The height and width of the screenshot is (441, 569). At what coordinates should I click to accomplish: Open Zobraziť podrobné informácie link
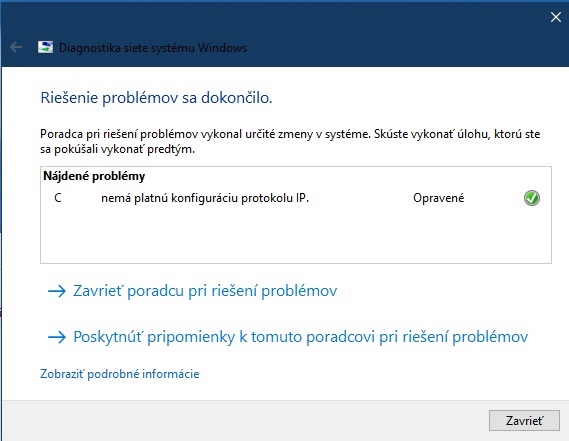(120, 374)
